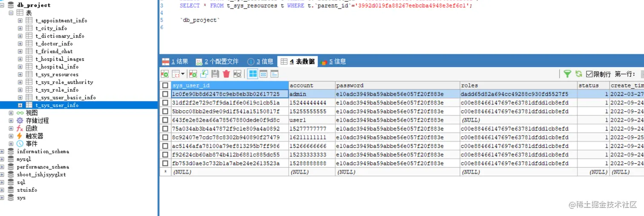
Task: Insert a new row with the add-row icon
Action: coord(193,74)
